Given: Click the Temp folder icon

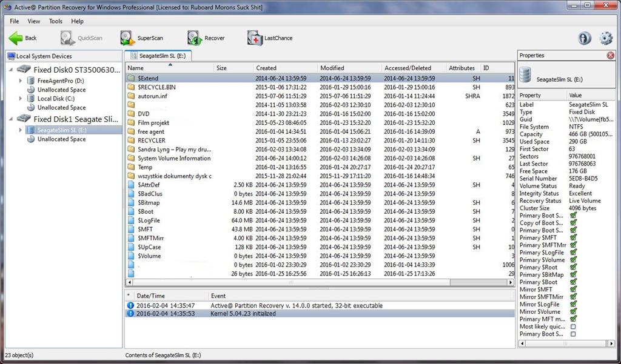Looking at the screenshot, I should coord(131,167).
